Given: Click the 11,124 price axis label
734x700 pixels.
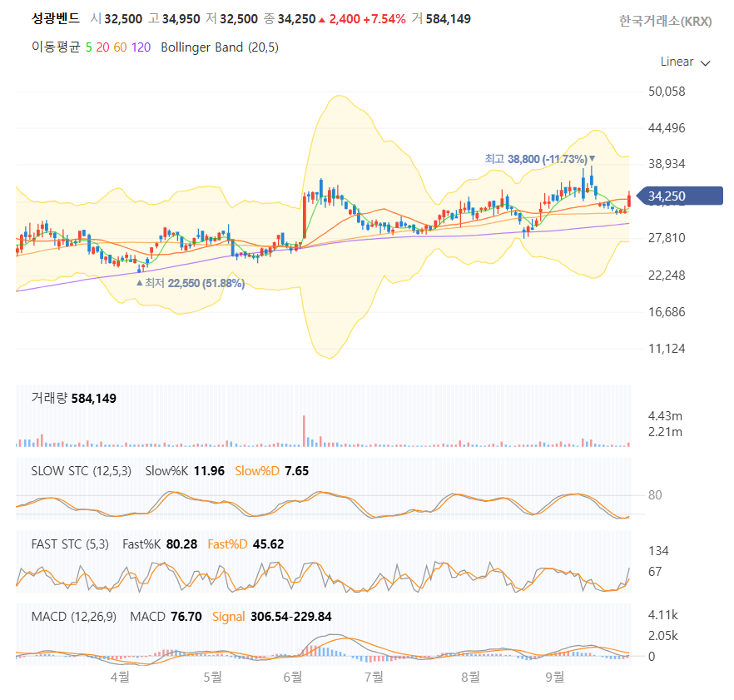Looking at the screenshot, I should (667, 349).
